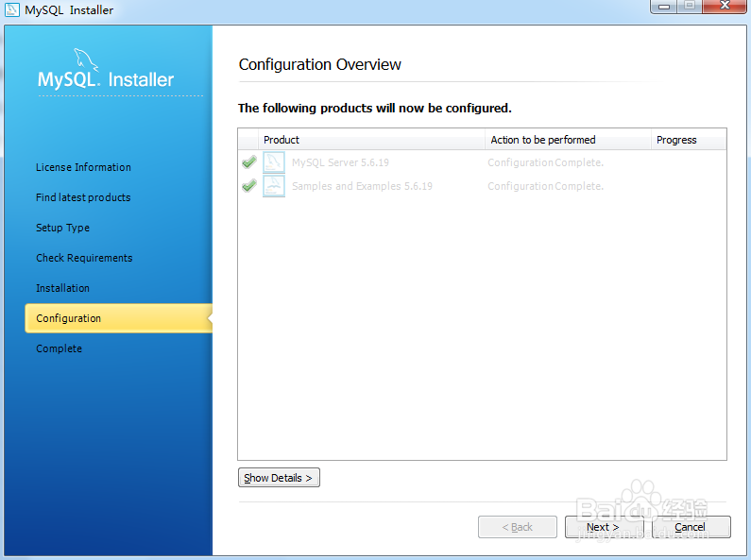Select highlighted Configuration step

[118, 318]
